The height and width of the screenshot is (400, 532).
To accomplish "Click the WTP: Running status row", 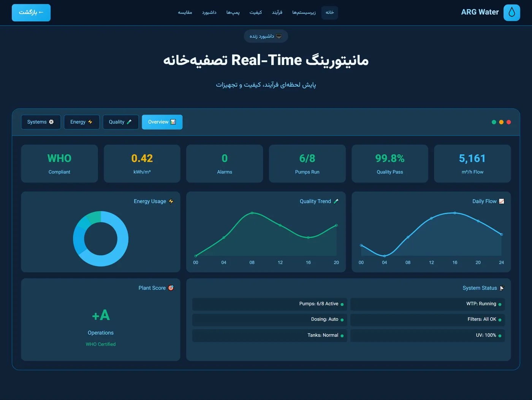I will point(427,304).
